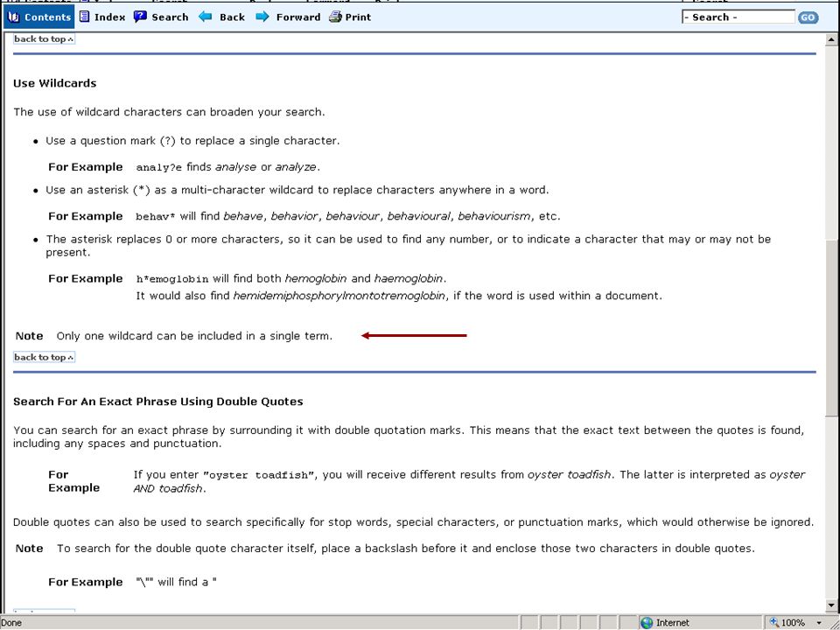Click the vertical scrollbar thumb
The image size is (840, 630).
point(831,326)
